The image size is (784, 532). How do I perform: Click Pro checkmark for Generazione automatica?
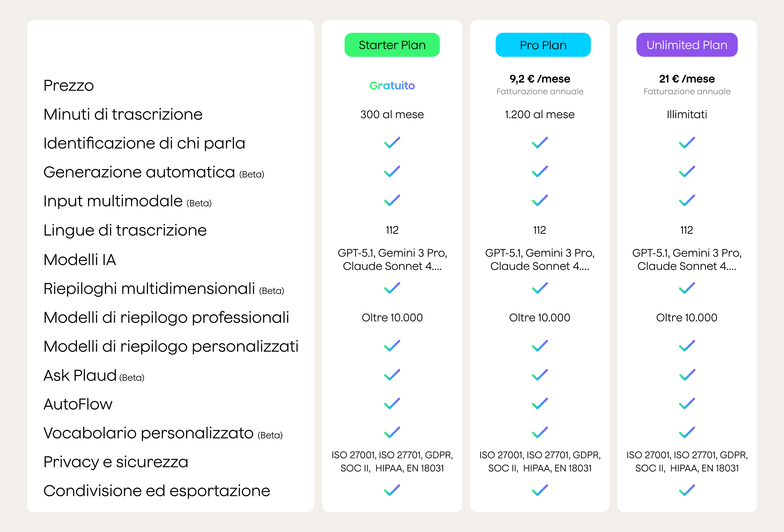(540, 172)
